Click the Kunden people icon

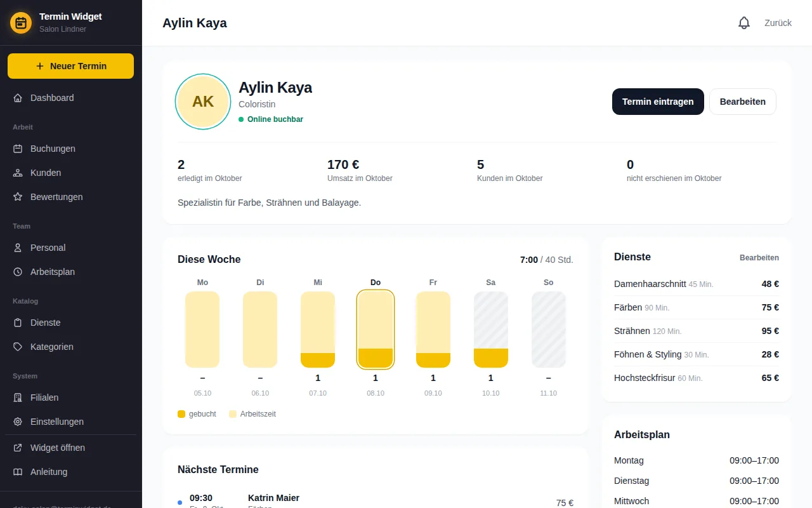click(18, 173)
